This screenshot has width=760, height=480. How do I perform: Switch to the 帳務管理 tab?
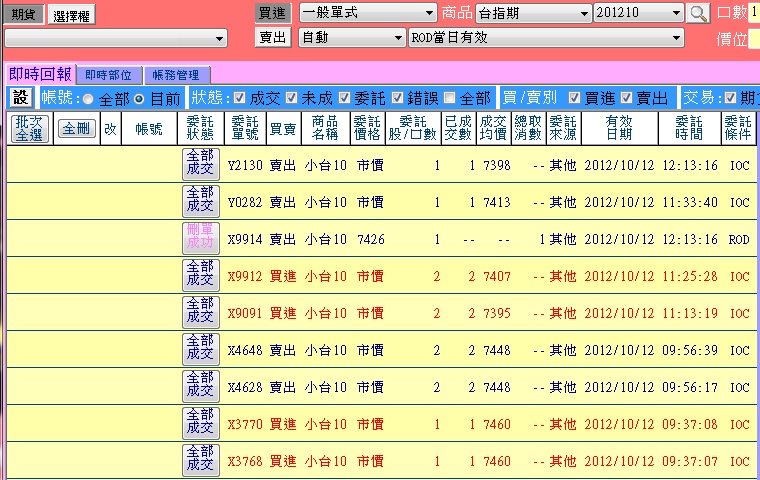pyautogui.click(x=176, y=75)
